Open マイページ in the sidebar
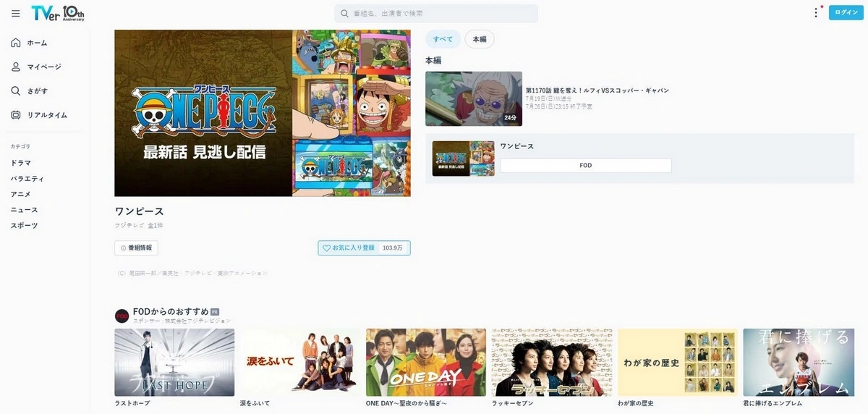This screenshot has height=414, width=868. [44, 67]
